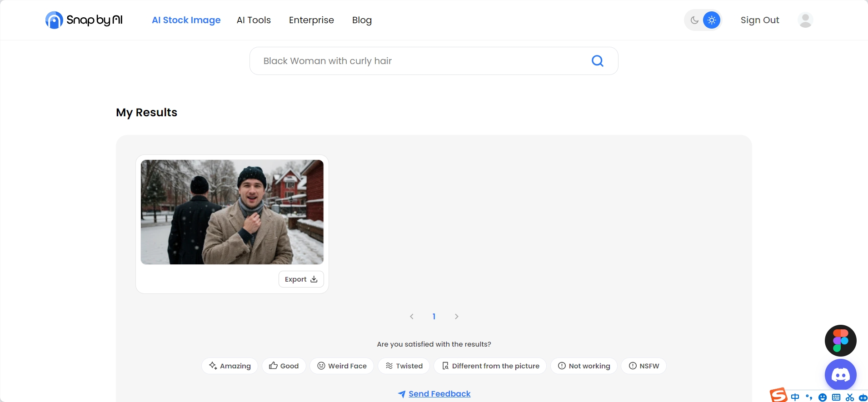Go to previous results page arrow
This screenshot has height=402, width=868.
coord(412,317)
